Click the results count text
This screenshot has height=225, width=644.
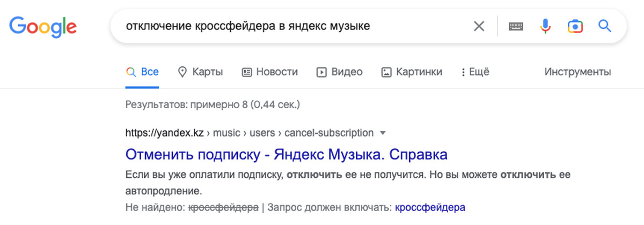click(x=213, y=104)
